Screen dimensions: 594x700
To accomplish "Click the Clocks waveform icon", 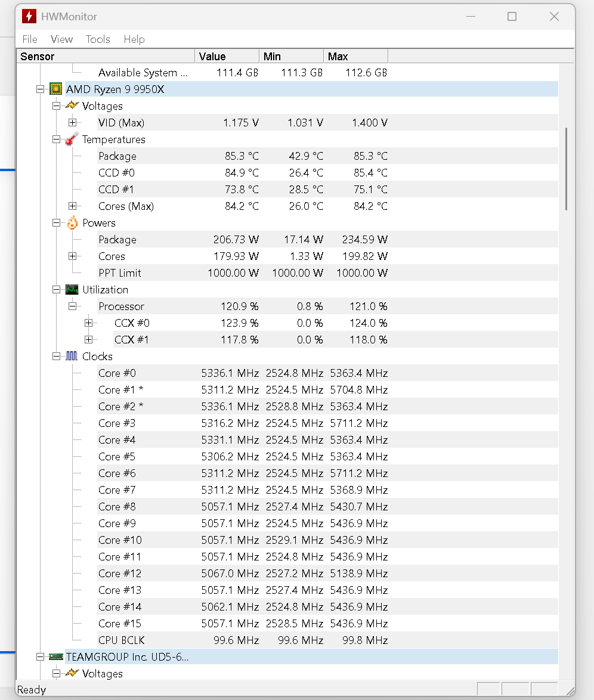I will tap(72, 356).
